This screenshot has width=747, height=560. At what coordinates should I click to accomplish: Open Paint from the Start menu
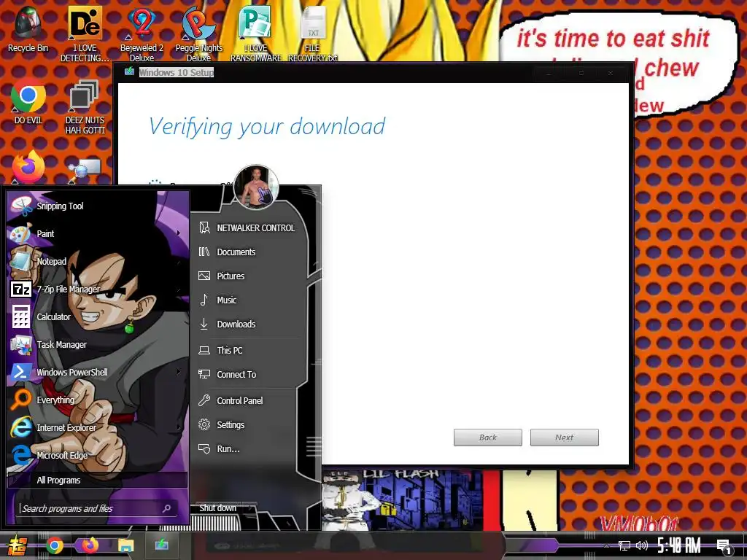(98, 234)
